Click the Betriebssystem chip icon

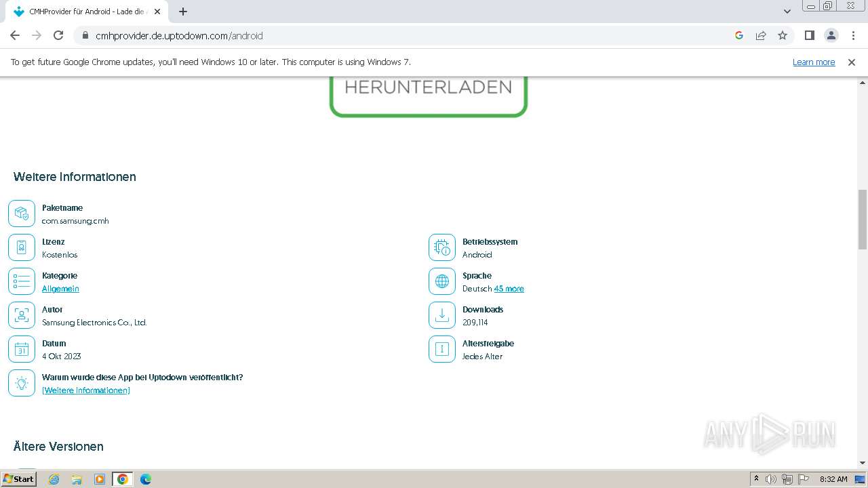point(442,247)
